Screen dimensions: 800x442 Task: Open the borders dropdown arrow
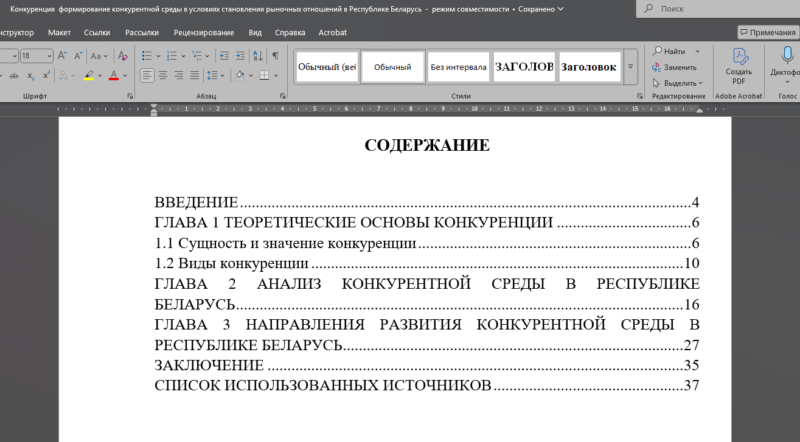(x=276, y=76)
